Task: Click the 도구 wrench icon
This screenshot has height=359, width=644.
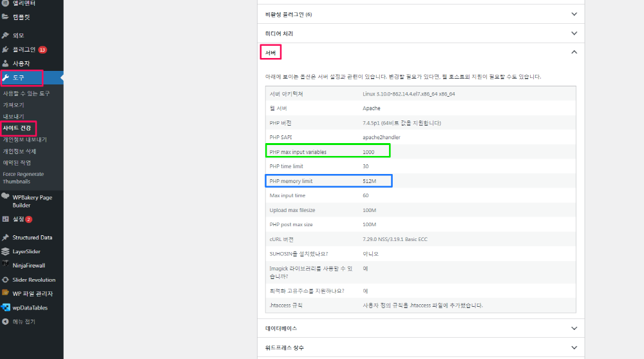Action: [6, 77]
